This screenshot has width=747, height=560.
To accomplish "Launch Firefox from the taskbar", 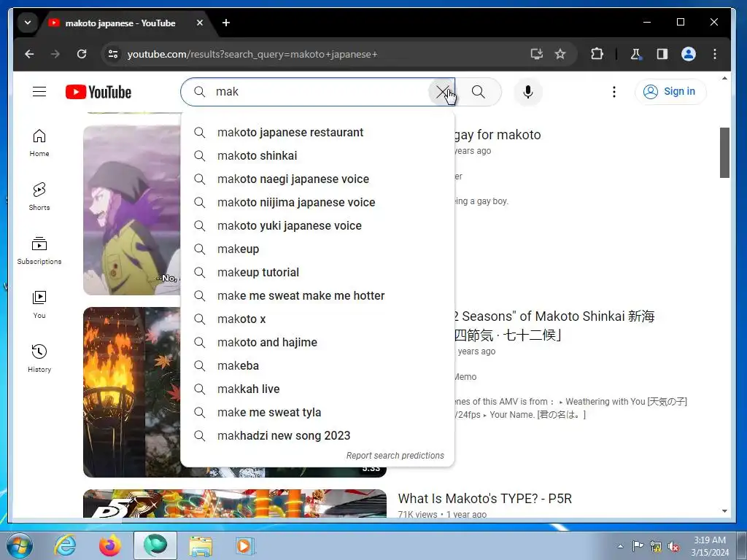I will click(x=110, y=545).
